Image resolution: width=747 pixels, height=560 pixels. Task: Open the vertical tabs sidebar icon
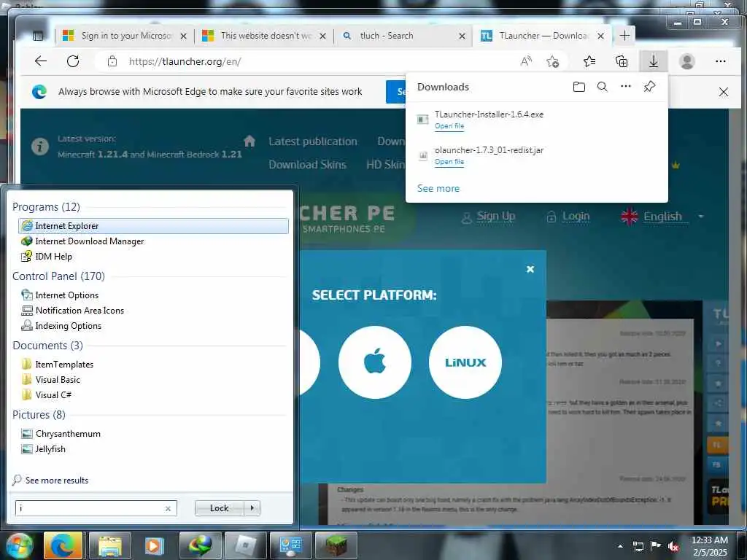tap(38, 36)
